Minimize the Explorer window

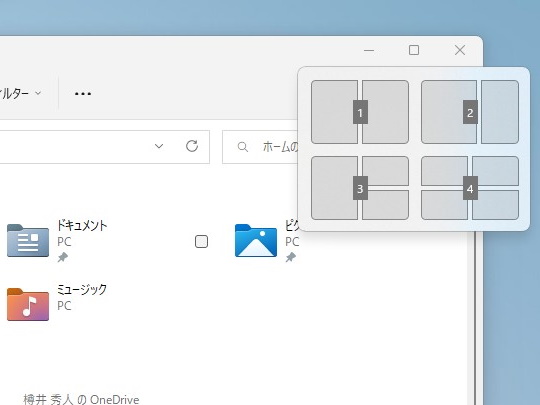369,50
